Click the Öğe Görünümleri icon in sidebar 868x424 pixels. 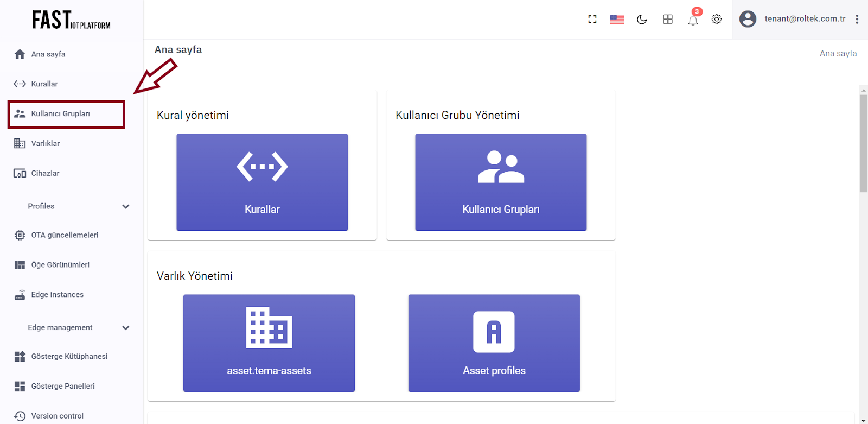(20, 265)
